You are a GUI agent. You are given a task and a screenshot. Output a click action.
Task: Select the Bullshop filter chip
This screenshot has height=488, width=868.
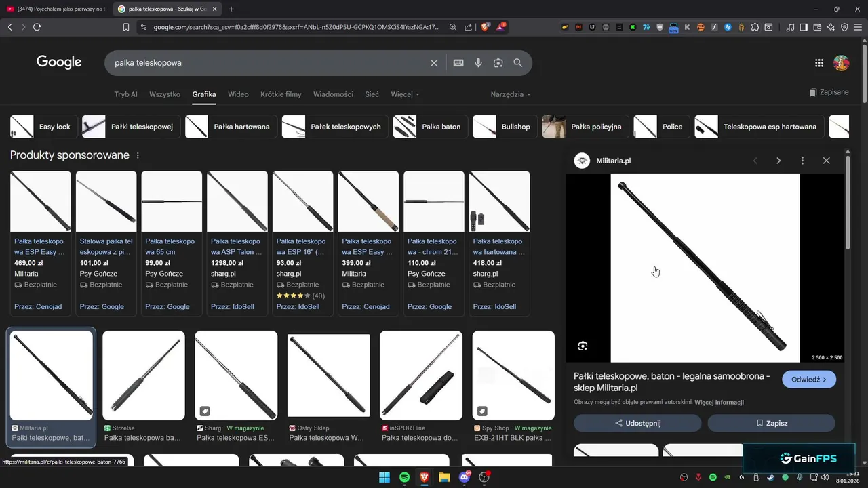pos(505,127)
